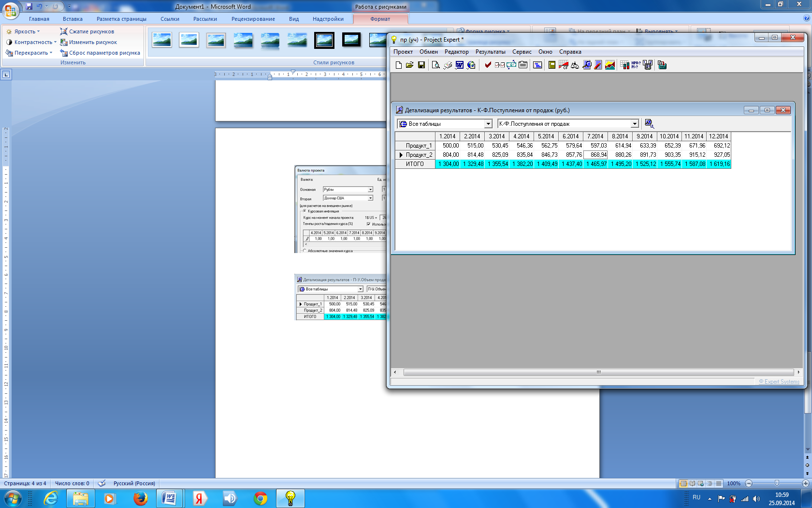Open Главная tab in Word
The image size is (812, 508).
click(39, 19)
